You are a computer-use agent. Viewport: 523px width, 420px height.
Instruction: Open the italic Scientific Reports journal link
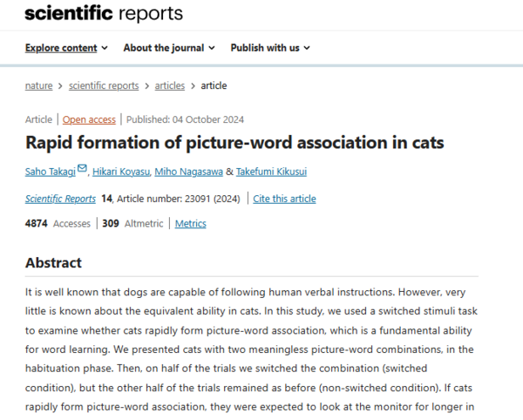click(60, 199)
